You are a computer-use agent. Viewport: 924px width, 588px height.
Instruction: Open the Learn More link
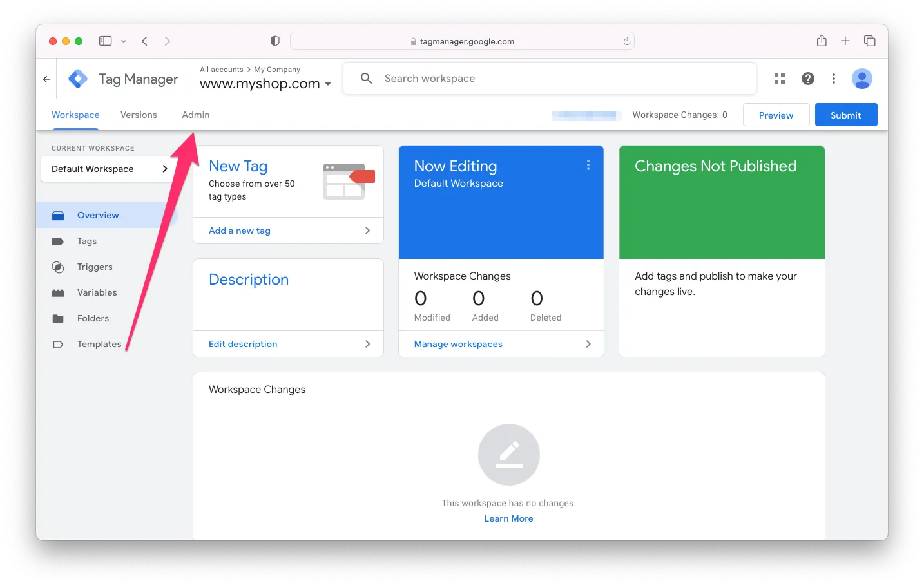click(508, 518)
